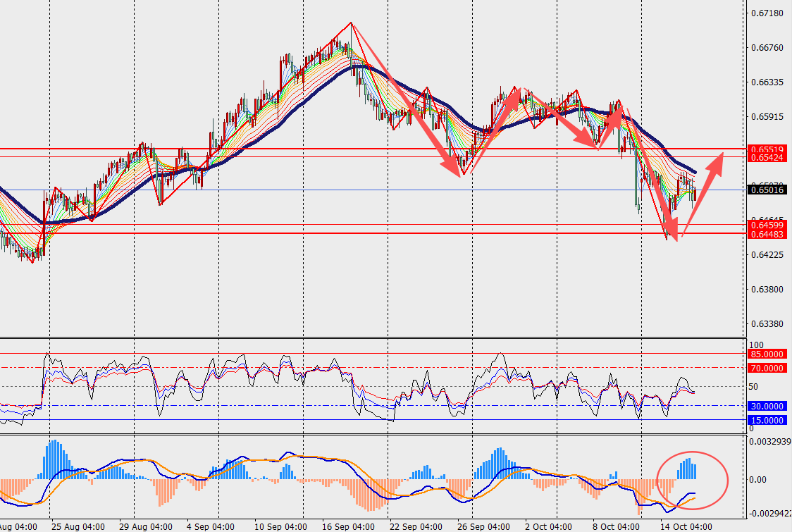Select the blue 15.0000 oversold label

(x=766, y=421)
